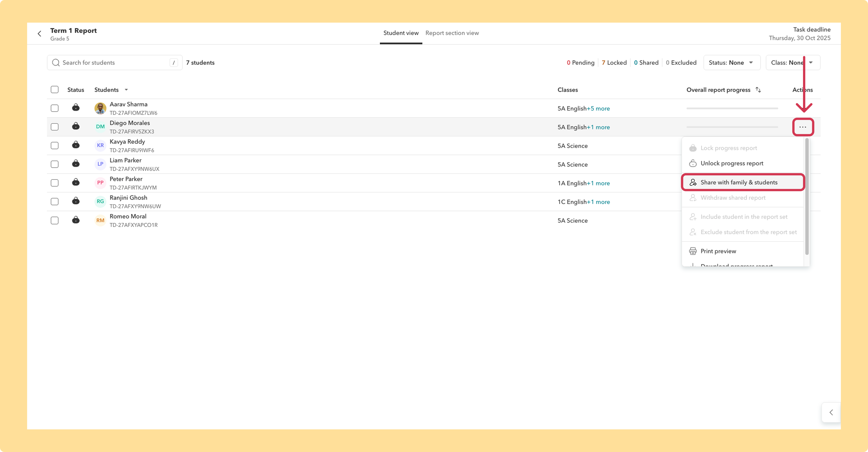
Task: Click the lock status icon for Diego Morales
Action: (x=76, y=126)
